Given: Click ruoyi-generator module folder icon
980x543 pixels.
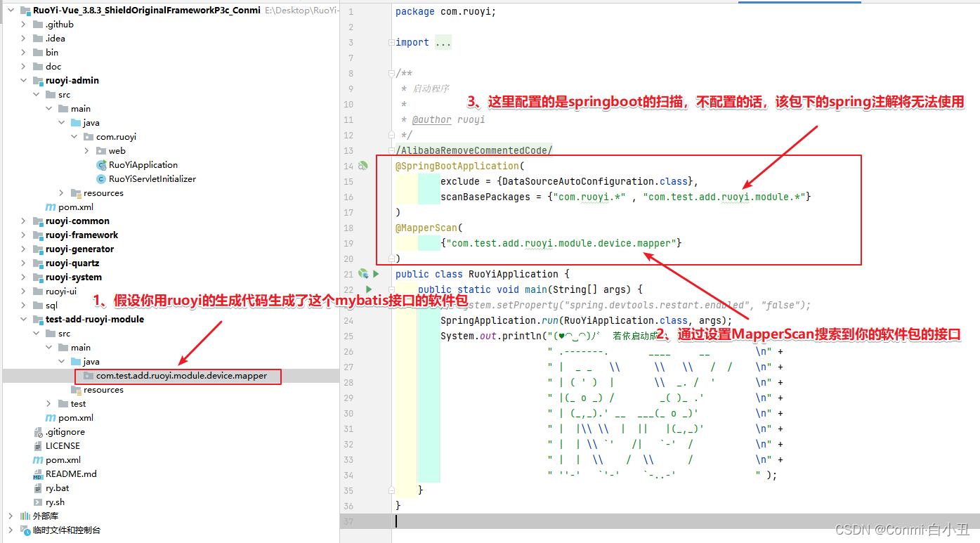Looking at the screenshot, I should [x=38, y=249].
